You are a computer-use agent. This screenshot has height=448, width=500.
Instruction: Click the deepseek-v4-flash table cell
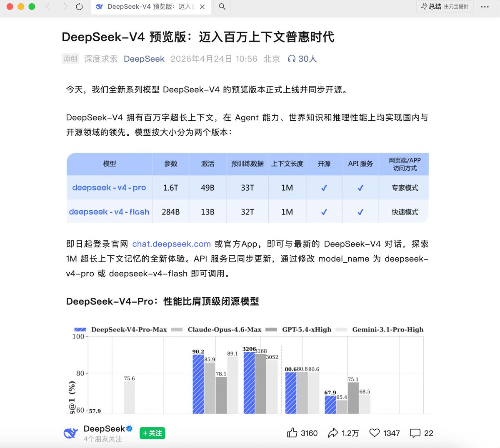pyautogui.click(x=109, y=212)
